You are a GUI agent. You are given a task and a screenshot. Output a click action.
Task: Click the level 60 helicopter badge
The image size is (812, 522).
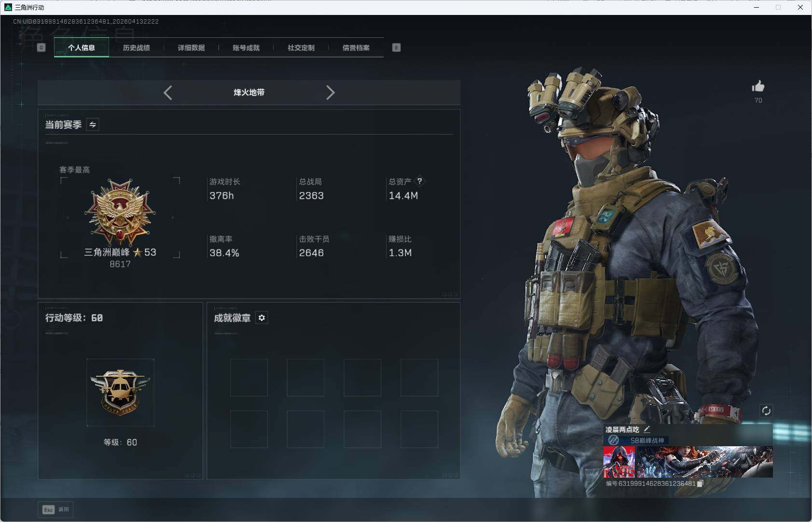tap(120, 392)
